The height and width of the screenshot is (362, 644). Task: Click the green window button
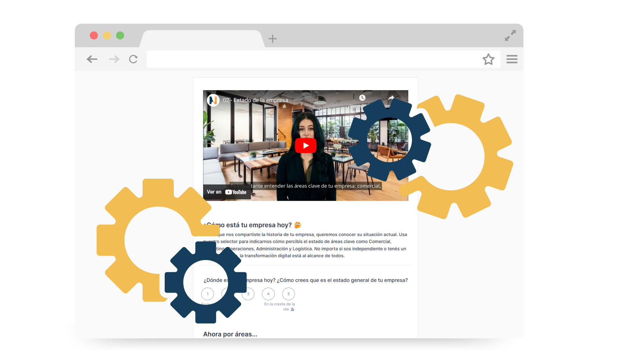(120, 36)
